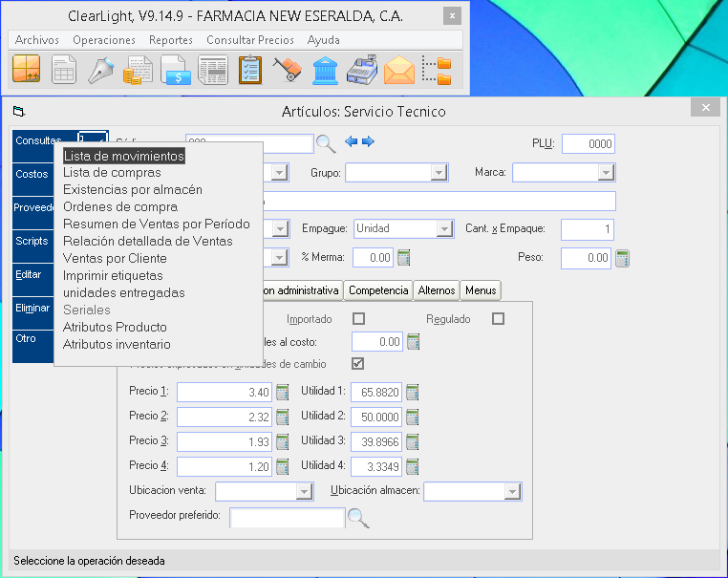Uncheck the unidades de cambio checkbox
The image size is (728, 578).
tap(357, 363)
